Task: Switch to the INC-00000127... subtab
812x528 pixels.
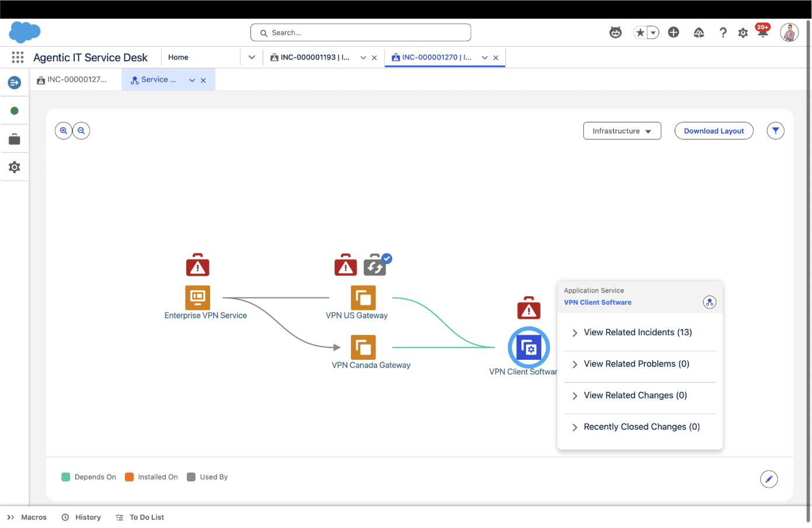Action: tap(72, 79)
